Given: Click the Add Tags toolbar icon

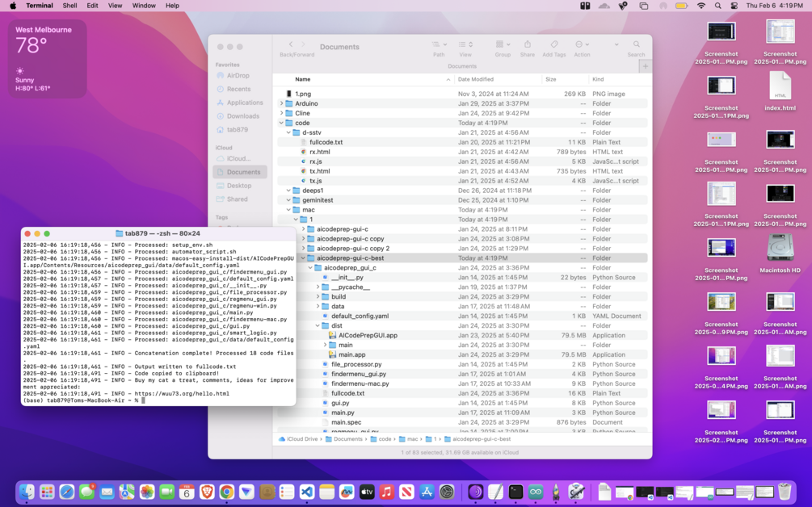Looking at the screenshot, I should click(553, 44).
